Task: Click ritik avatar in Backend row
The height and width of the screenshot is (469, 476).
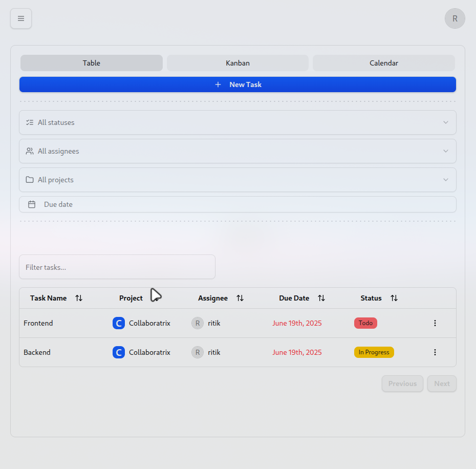Action: (198, 352)
